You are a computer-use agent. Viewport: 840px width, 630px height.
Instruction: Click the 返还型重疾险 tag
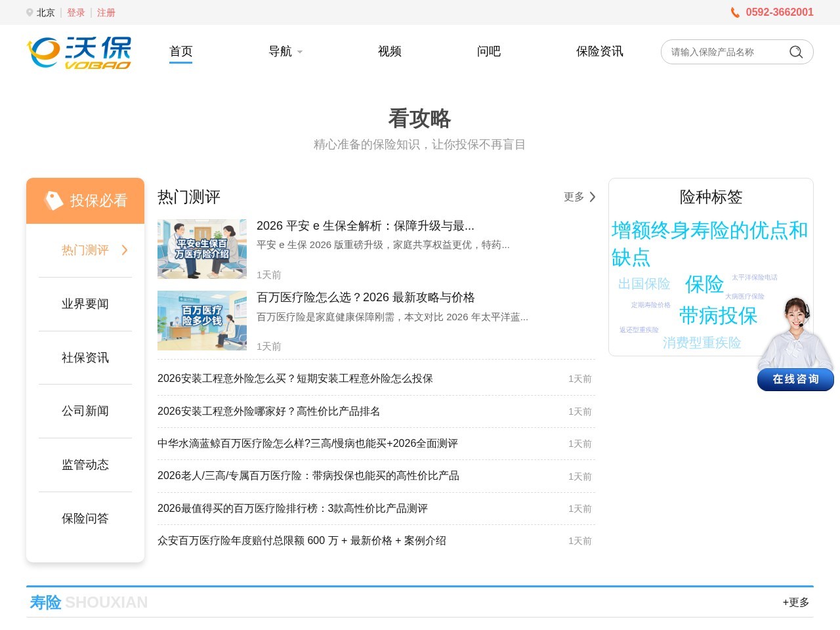pyautogui.click(x=639, y=330)
